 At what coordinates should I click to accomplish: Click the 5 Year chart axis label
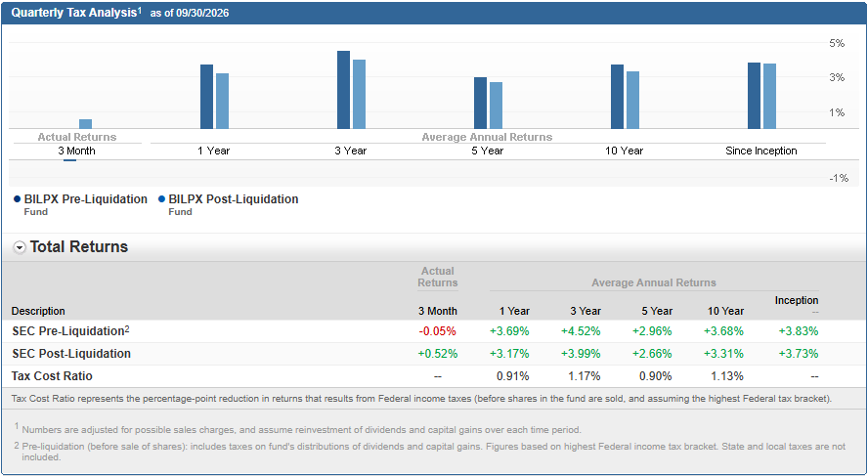point(487,151)
